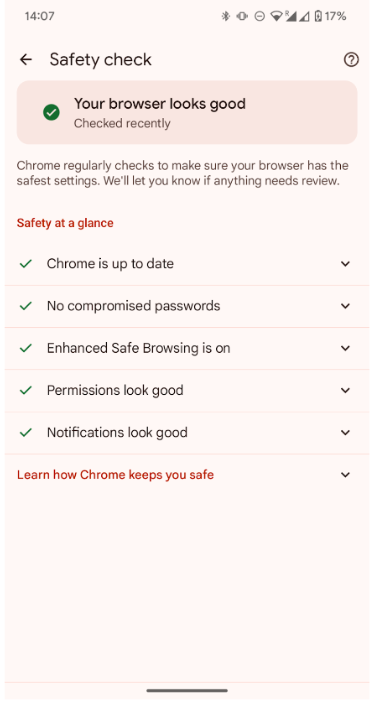Tap the checkmark beside Chrome is up to date

click(26, 264)
